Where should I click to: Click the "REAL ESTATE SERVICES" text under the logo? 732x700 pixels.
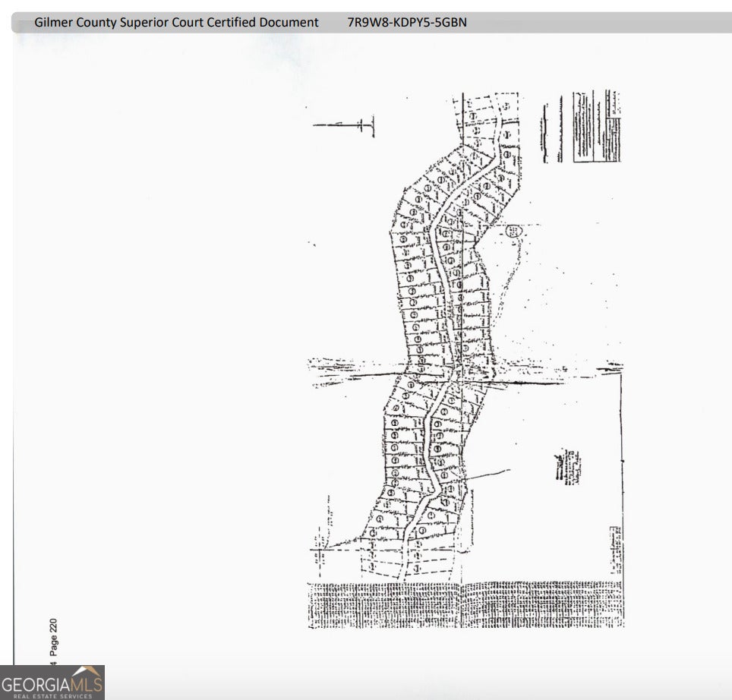(x=52, y=695)
